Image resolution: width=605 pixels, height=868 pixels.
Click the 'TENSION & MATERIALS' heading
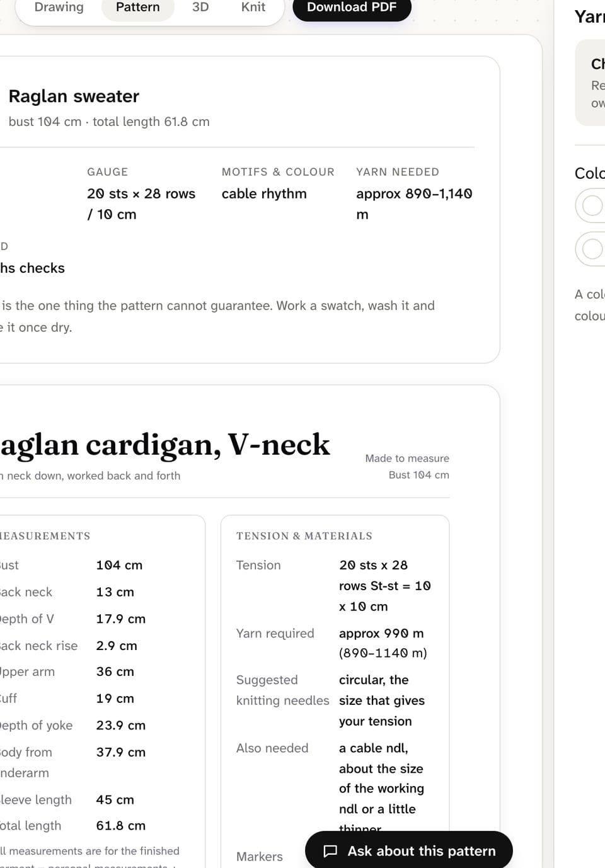(x=304, y=536)
